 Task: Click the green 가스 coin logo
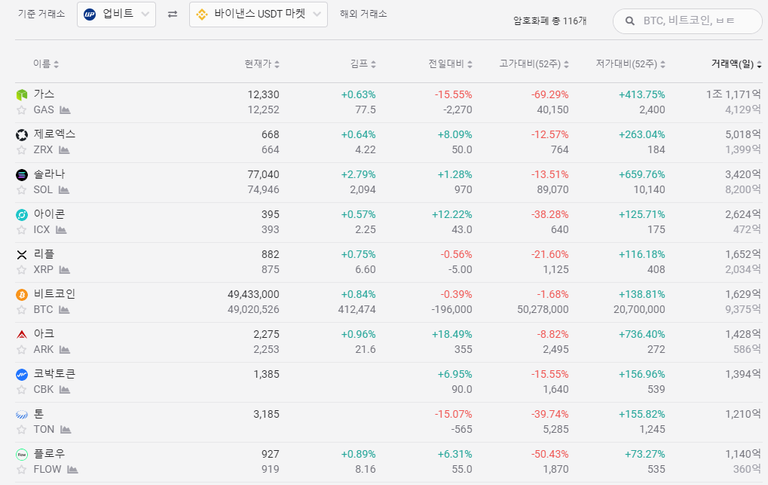coord(22,95)
